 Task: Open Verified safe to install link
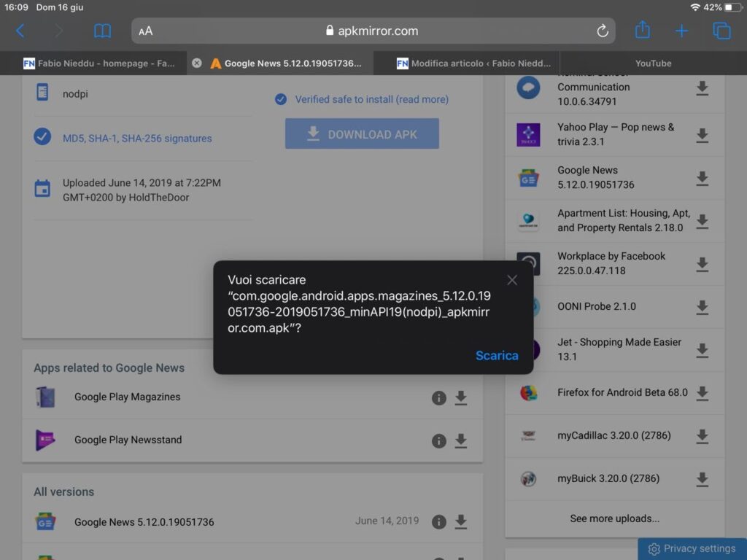tap(371, 99)
